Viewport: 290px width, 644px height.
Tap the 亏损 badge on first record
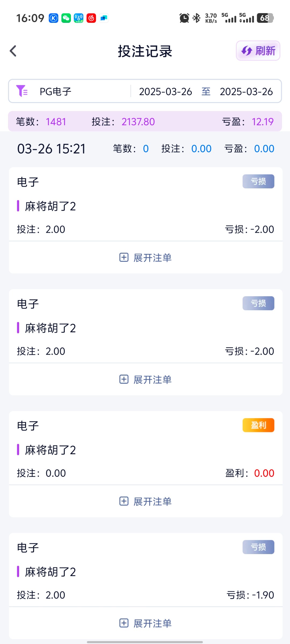258,181
